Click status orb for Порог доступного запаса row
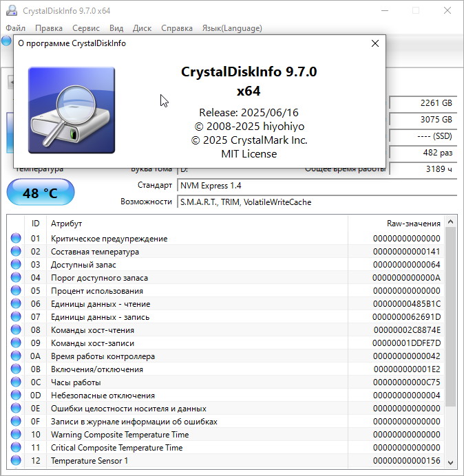The height and width of the screenshot is (476, 464). point(16,277)
